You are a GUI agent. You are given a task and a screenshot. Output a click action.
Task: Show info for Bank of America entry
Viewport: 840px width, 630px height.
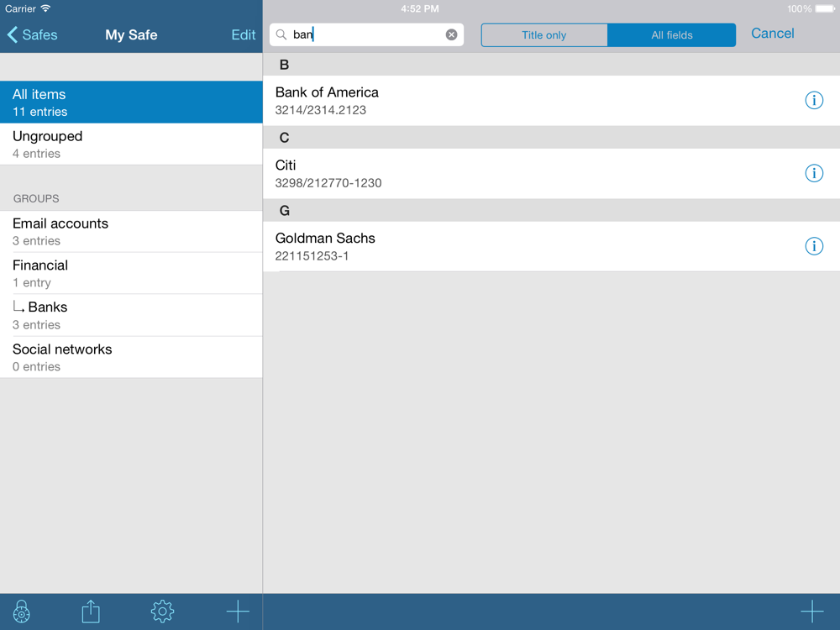coord(814,100)
